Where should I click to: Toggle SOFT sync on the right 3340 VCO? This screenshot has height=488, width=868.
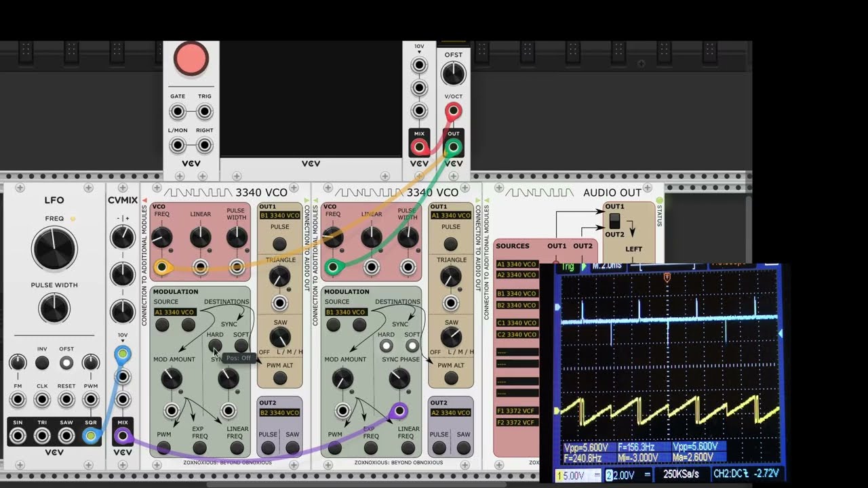[x=412, y=346]
